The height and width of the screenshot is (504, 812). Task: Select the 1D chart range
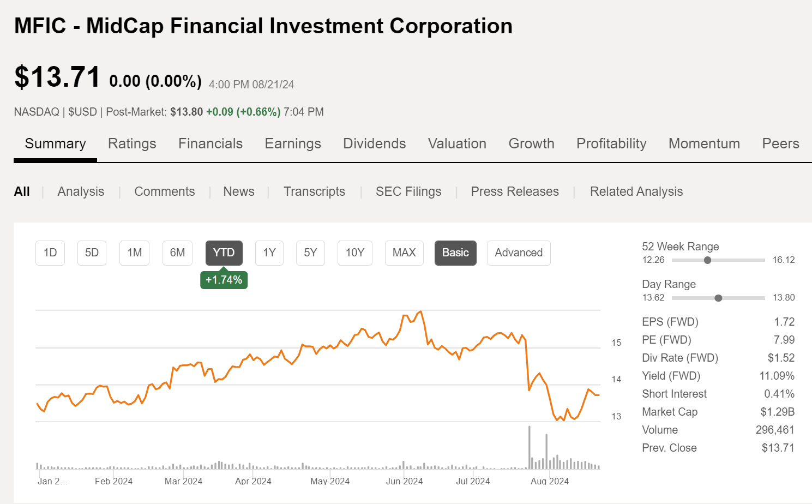[50, 253]
